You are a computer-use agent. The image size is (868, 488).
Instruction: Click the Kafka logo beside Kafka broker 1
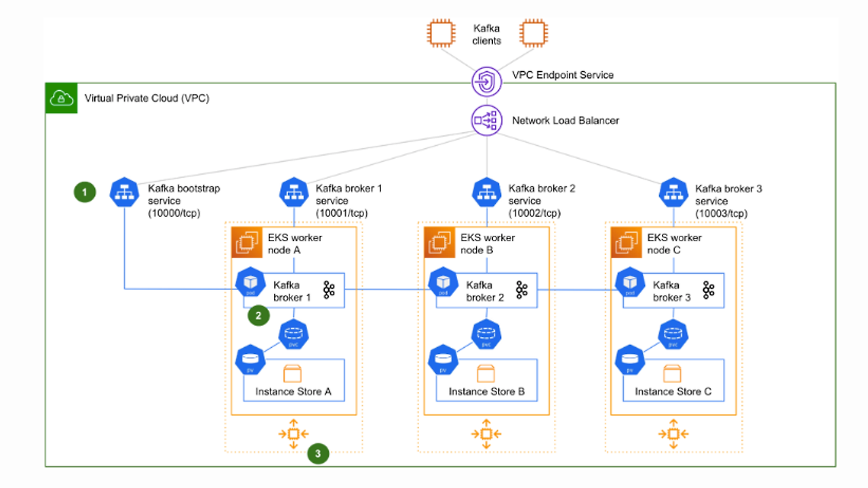pyautogui.click(x=329, y=290)
